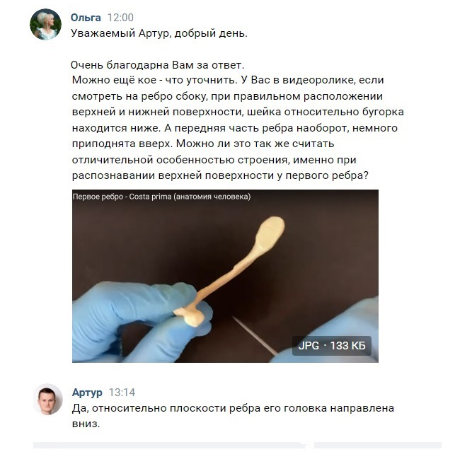Select Артур's reply about the rib head
The width and height of the screenshot is (472, 476).
pos(233,416)
